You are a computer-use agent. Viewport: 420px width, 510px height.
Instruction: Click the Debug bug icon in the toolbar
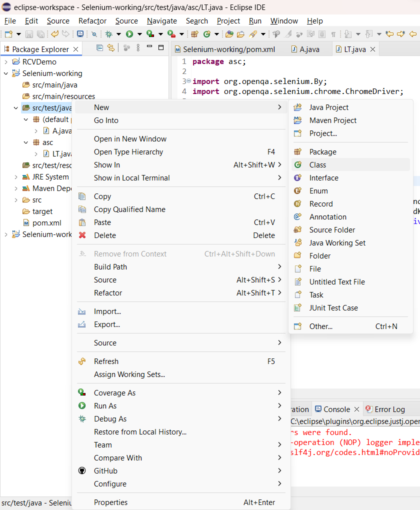coord(108,34)
